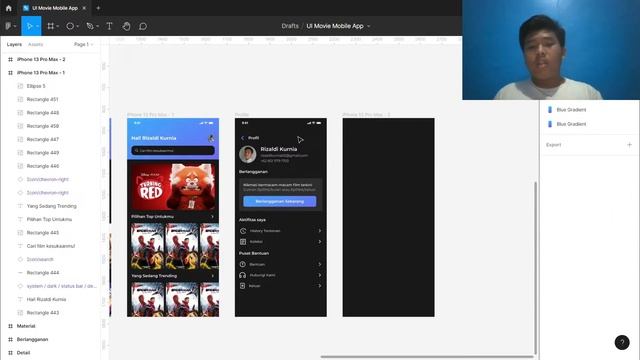This screenshot has height=360, width=640.
Task: Open the Figma main menu icon
Action: pyautogui.click(x=8, y=26)
